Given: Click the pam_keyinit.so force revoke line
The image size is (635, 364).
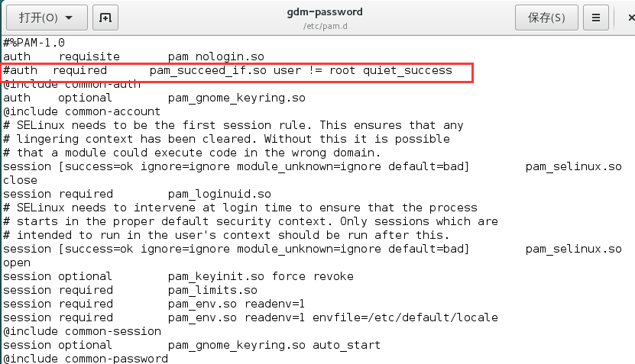Looking at the screenshot, I should pos(178,277).
